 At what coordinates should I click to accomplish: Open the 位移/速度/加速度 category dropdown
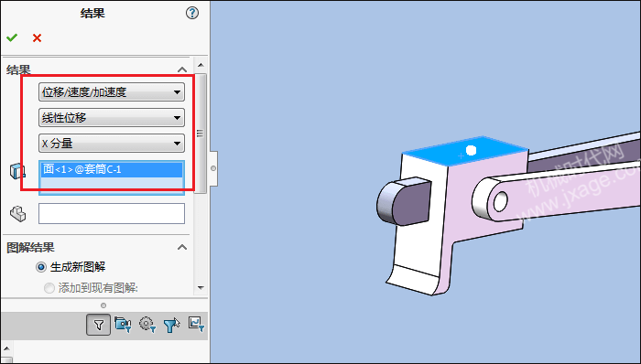(x=112, y=91)
